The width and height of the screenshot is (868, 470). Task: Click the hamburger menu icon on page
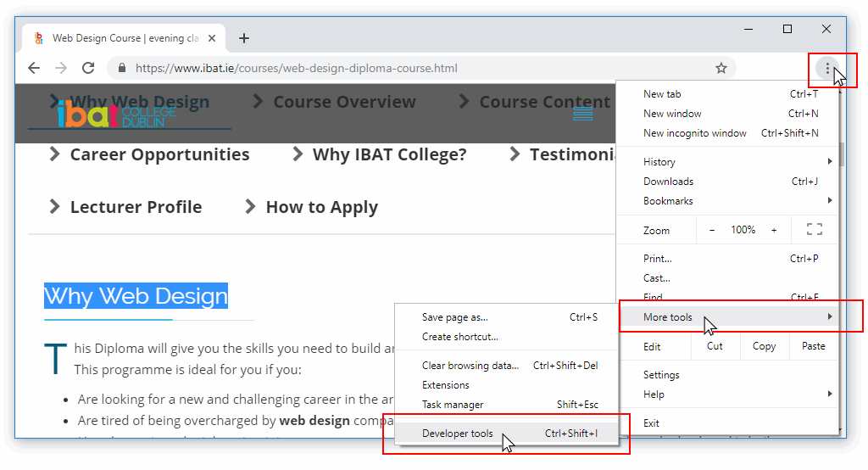pyautogui.click(x=583, y=114)
